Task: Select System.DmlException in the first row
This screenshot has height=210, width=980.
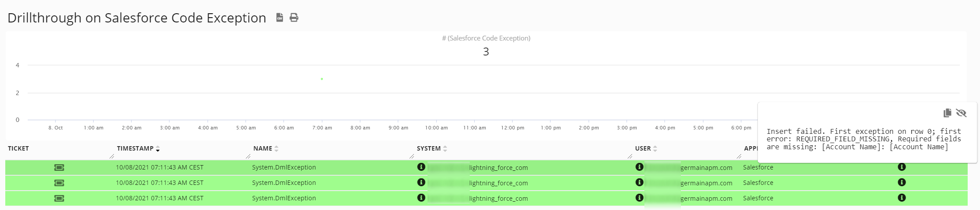Action: click(x=284, y=167)
